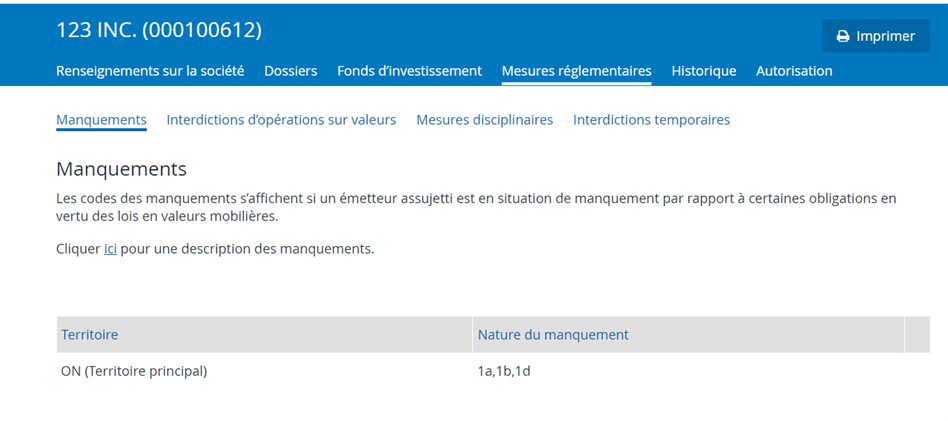Click the 1a,1b,1d manquement codes cell

pyautogui.click(x=504, y=371)
